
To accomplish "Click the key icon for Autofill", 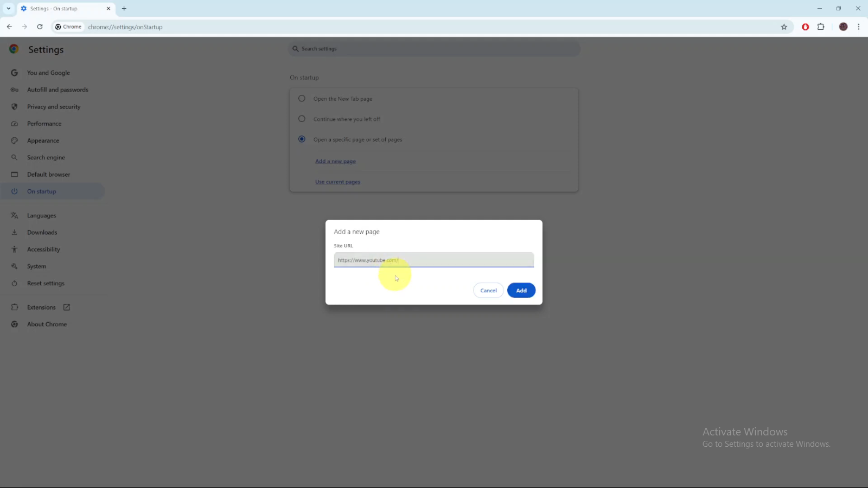I will coord(15,89).
